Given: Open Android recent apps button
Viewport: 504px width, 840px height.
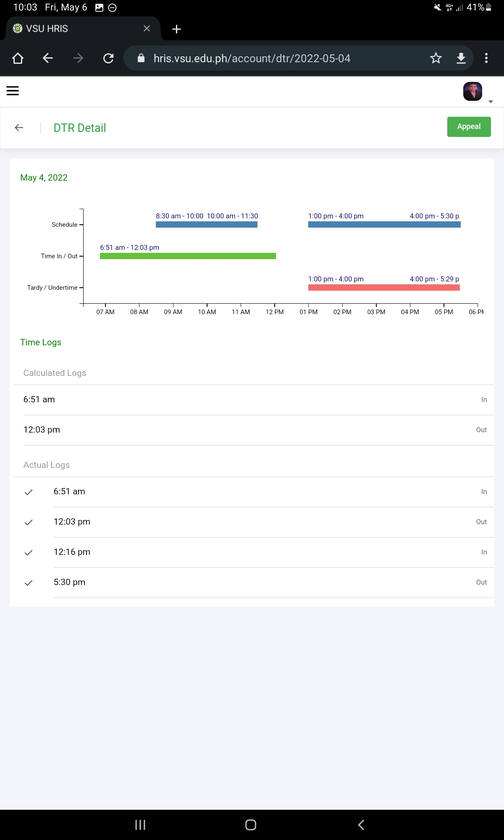Looking at the screenshot, I should pos(140,825).
